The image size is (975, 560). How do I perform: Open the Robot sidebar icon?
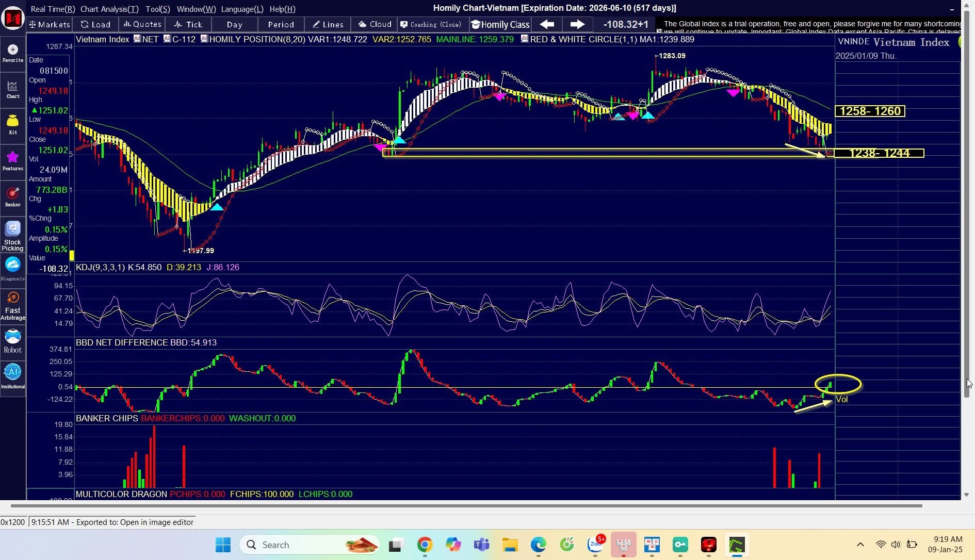tap(13, 341)
